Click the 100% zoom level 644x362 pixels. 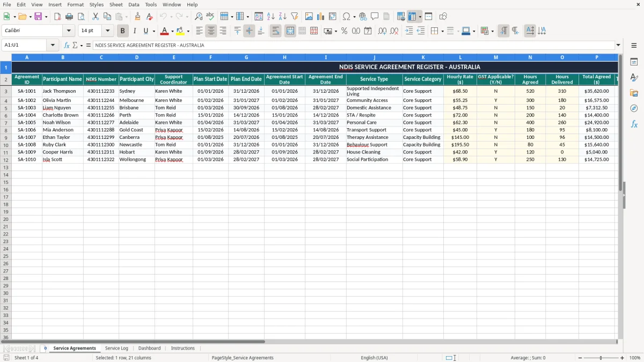point(635,358)
